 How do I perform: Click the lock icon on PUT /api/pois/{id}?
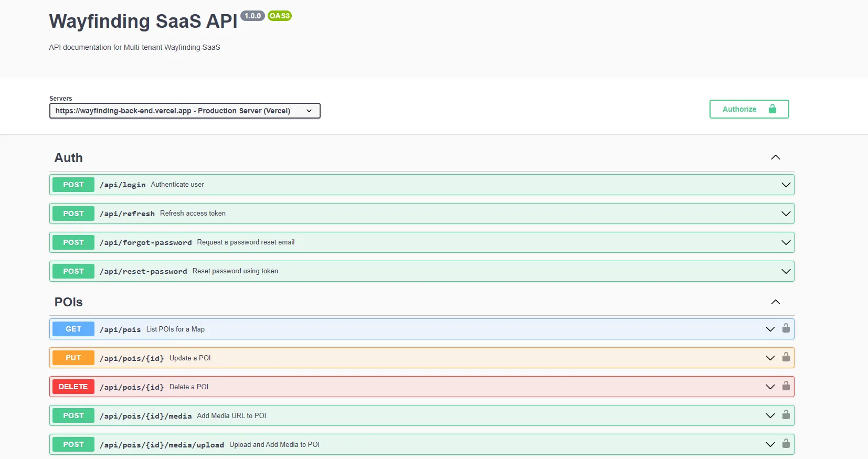pos(786,357)
